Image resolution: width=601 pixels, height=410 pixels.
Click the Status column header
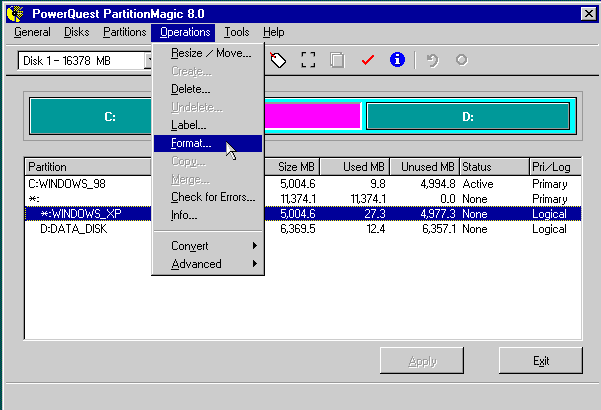[494, 167]
